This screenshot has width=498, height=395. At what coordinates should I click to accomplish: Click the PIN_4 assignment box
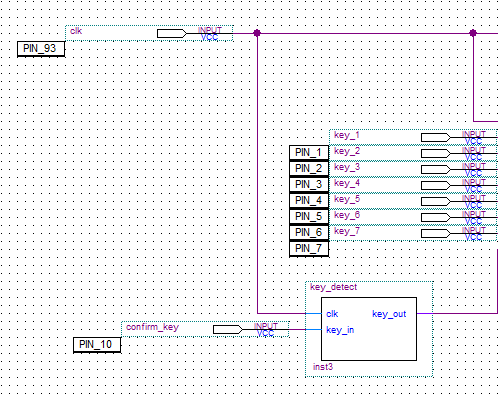click(309, 201)
